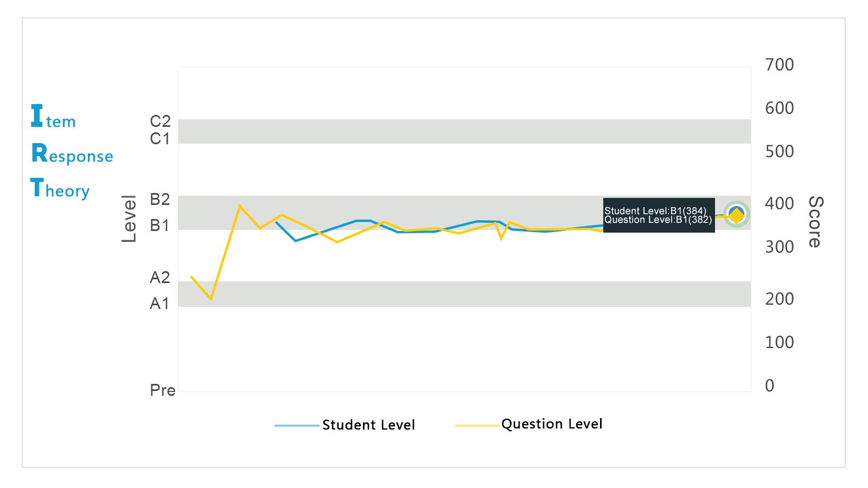This screenshot has height=488, width=868.
Task: Select the 500 score axis value
Action: [x=780, y=152]
